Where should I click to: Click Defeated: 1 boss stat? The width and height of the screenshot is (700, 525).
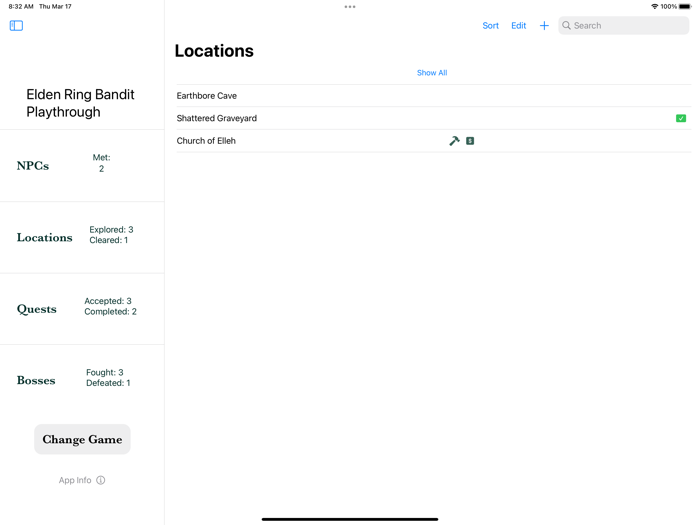click(108, 383)
